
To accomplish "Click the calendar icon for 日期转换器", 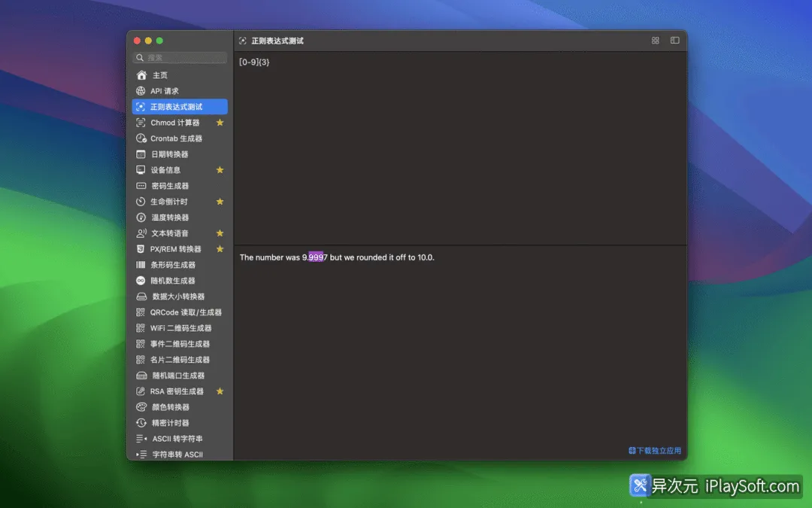I will pyautogui.click(x=141, y=154).
